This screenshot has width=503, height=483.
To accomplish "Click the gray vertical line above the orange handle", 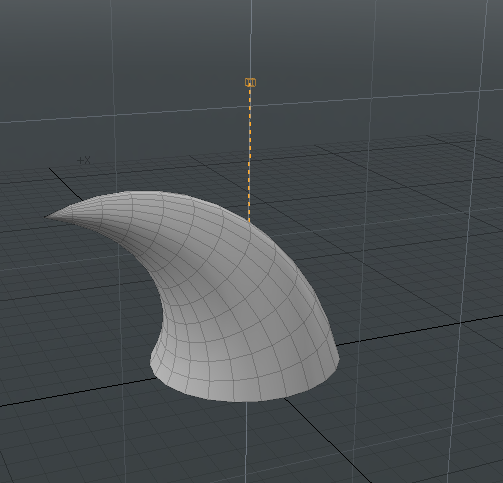I will coord(251,38).
